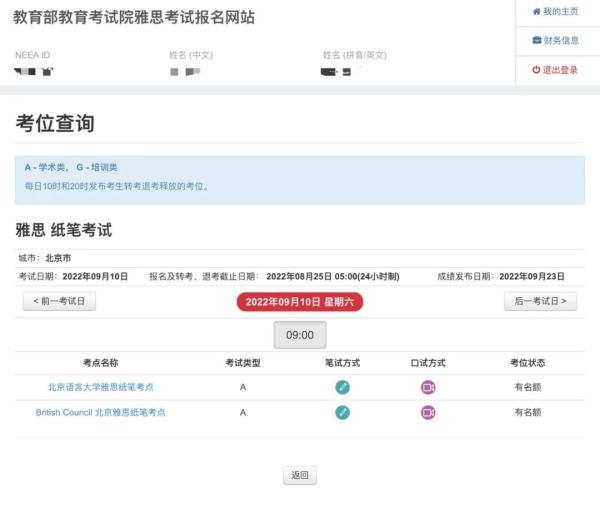The width and height of the screenshot is (600, 523).
Task: Click red 2022年09月10日 星期六 date badge
Action: point(300,302)
